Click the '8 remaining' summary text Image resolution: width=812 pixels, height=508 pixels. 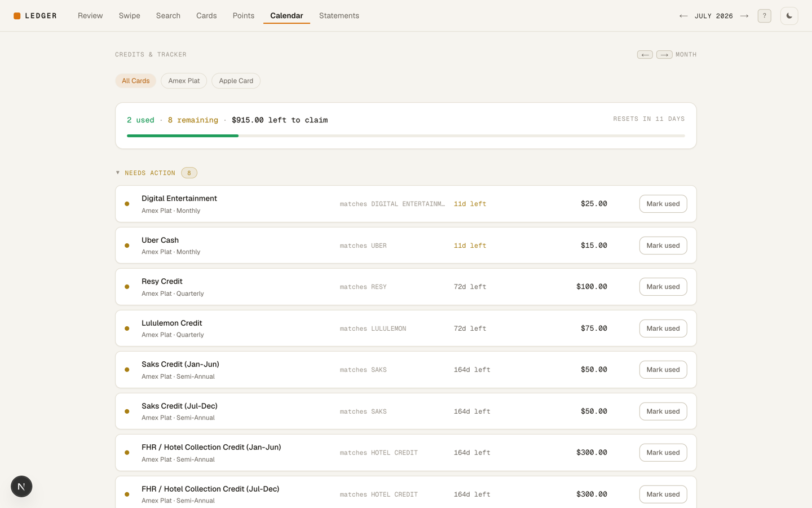(193, 120)
